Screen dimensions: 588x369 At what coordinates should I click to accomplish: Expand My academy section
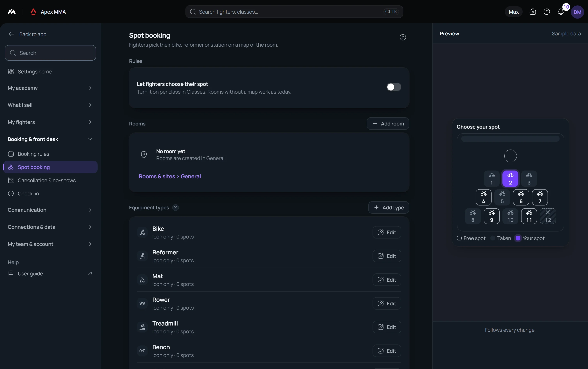click(x=50, y=88)
